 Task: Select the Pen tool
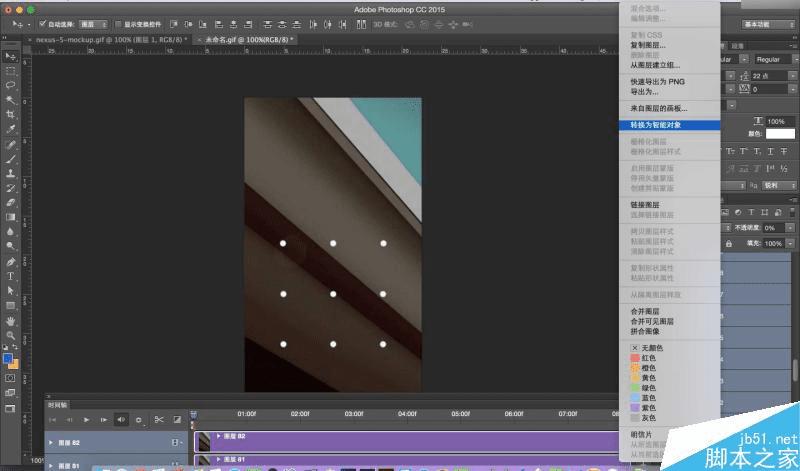click(x=10, y=261)
